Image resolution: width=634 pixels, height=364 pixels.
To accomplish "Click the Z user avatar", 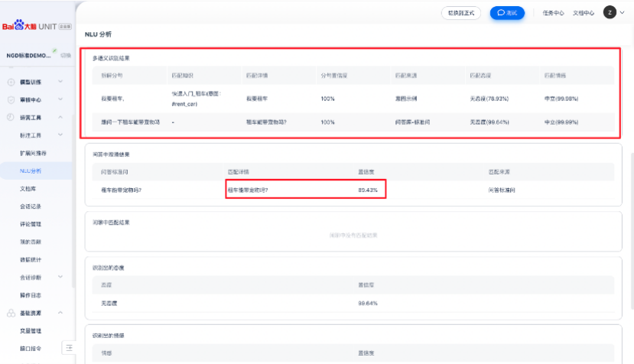I will point(610,12).
